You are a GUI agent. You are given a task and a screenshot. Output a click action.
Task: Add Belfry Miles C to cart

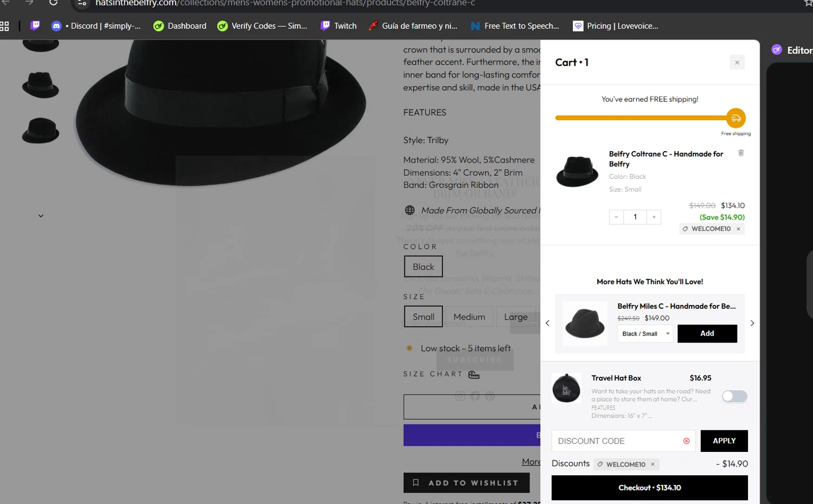pyautogui.click(x=707, y=334)
